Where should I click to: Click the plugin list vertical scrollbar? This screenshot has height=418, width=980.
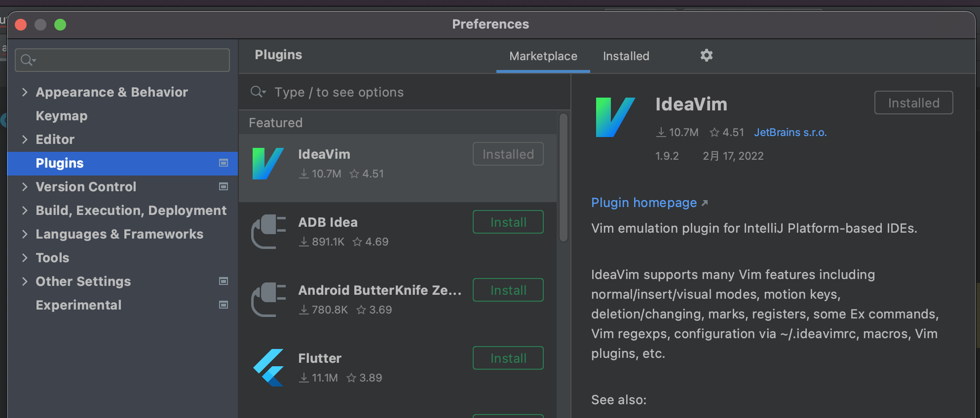tap(563, 177)
